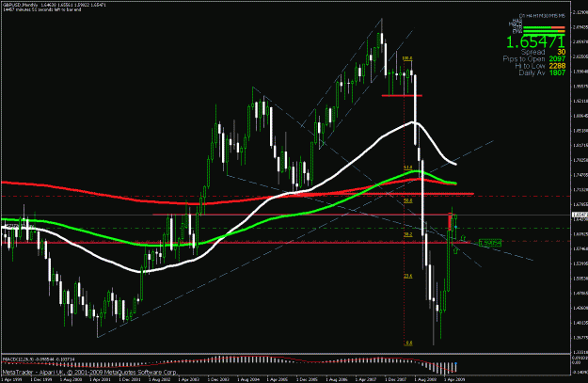Select the 61.8 Fibonacci level label

coord(408,168)
